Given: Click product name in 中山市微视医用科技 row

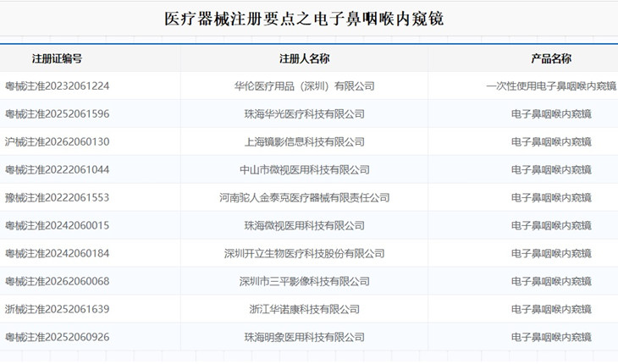Looking at the screenshot, I should point(551,170).
